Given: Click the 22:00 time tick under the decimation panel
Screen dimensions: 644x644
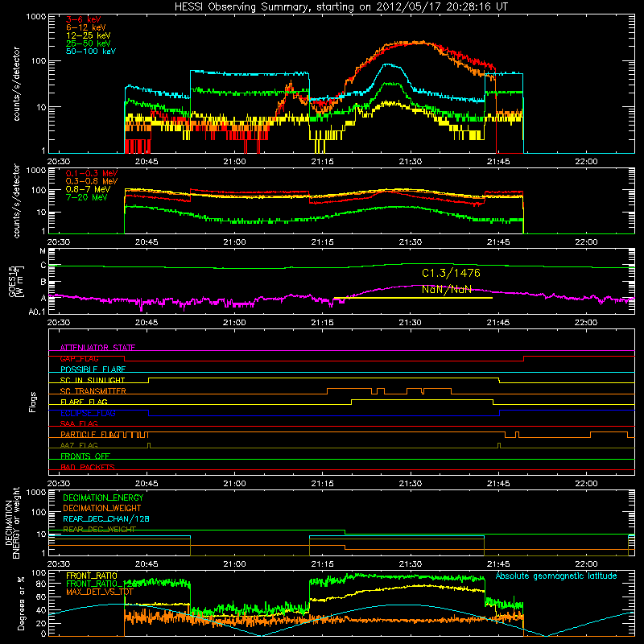Looking at the screenshot, I should tap(586, 564).
